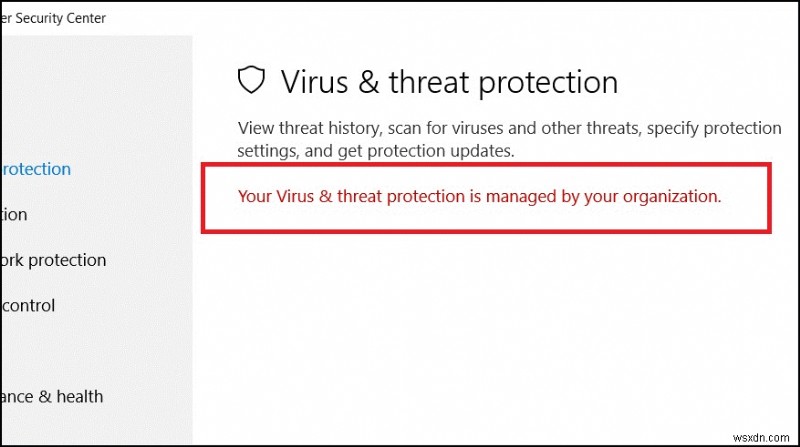Screen dimensions: 800x447
Task: Click the shield icon beside the heading
Action: [251, 81]
